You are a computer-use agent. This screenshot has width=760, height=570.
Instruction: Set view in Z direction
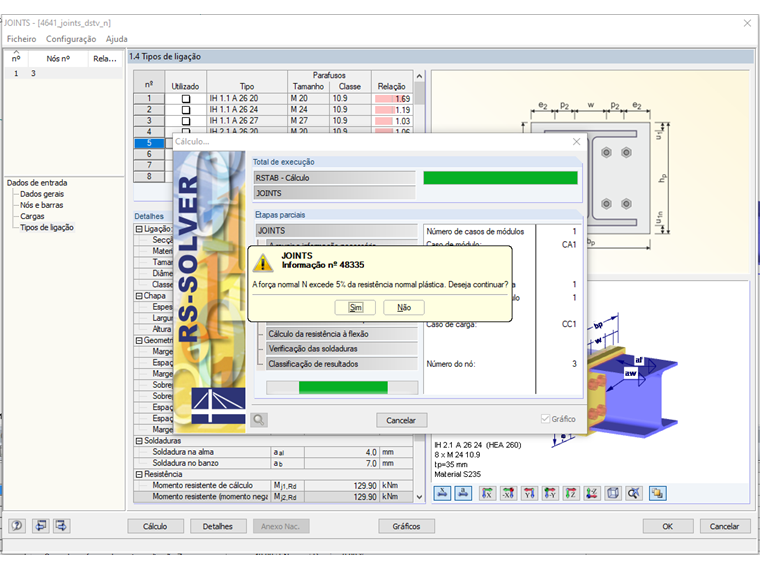571,493
